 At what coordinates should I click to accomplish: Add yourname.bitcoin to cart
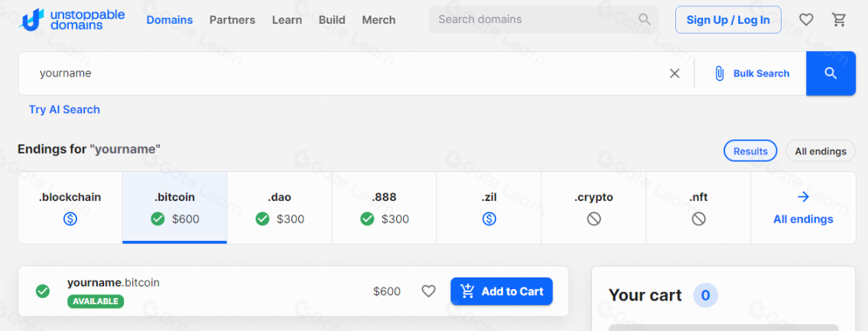tap(502, 291)
